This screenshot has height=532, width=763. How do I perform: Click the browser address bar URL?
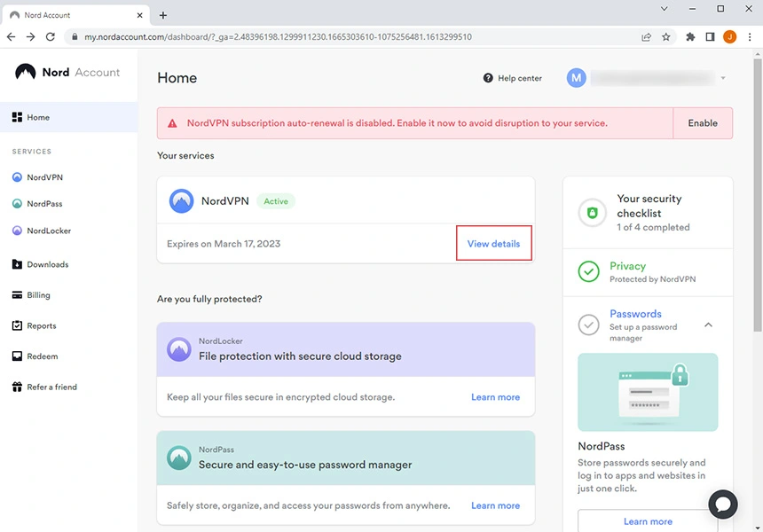point(278,37)
